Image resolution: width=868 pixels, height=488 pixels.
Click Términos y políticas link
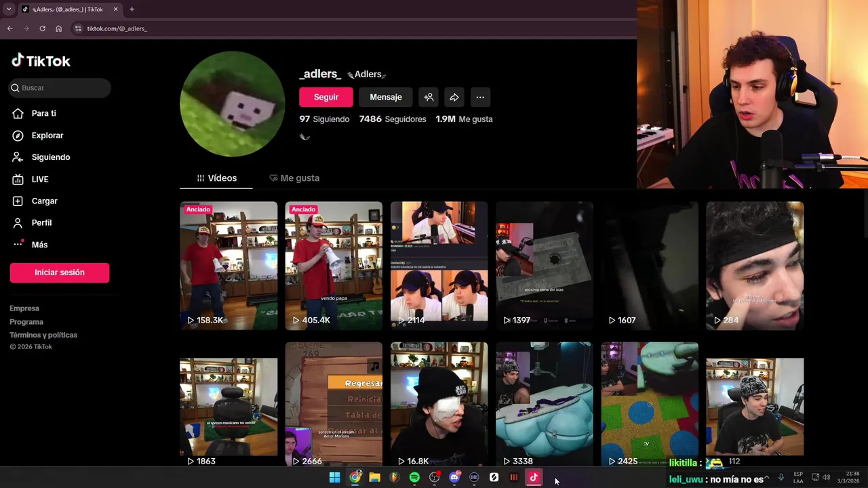click(43, 335)
